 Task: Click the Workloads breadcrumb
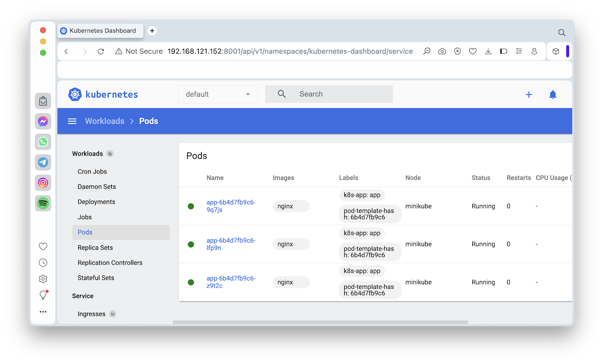tap(105, 121)
